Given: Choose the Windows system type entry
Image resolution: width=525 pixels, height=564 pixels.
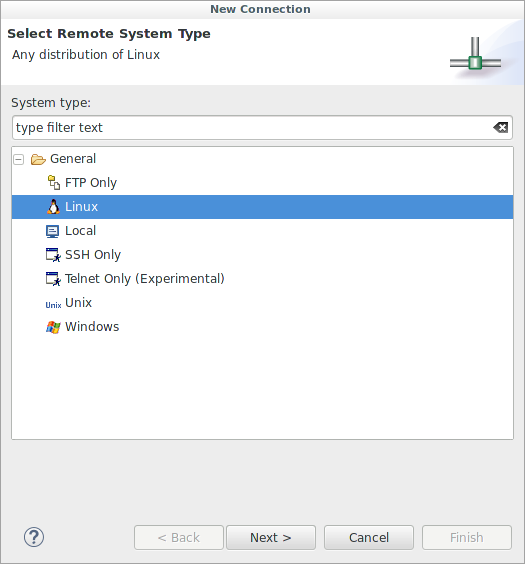Looking at the screenshot, I should 92,327.
